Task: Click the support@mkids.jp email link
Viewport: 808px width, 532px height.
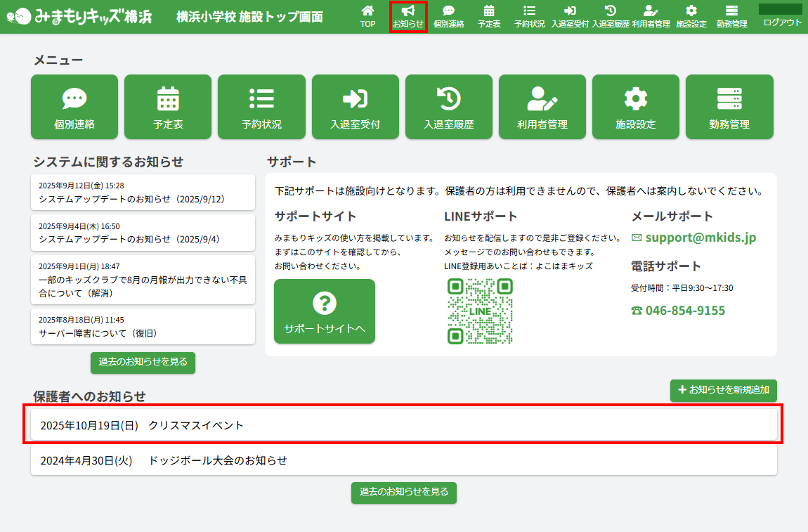Action: pos(701,238)
